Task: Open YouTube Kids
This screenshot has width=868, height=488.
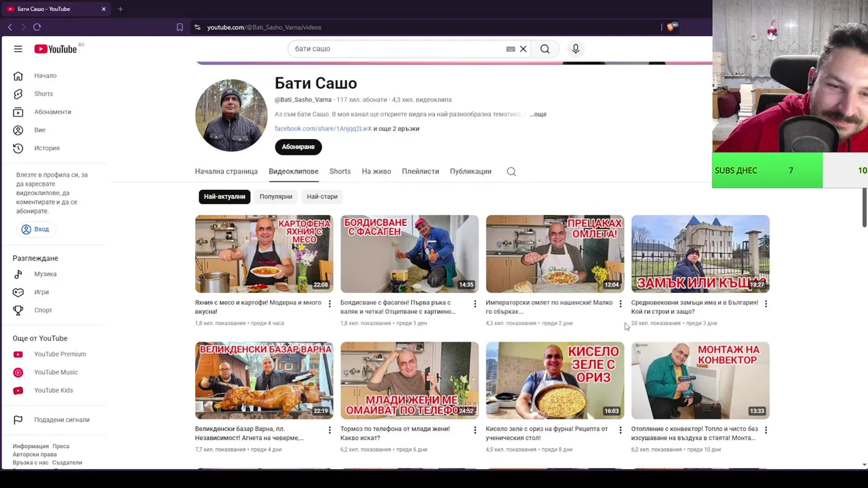Action: click(x=54, y=390)
